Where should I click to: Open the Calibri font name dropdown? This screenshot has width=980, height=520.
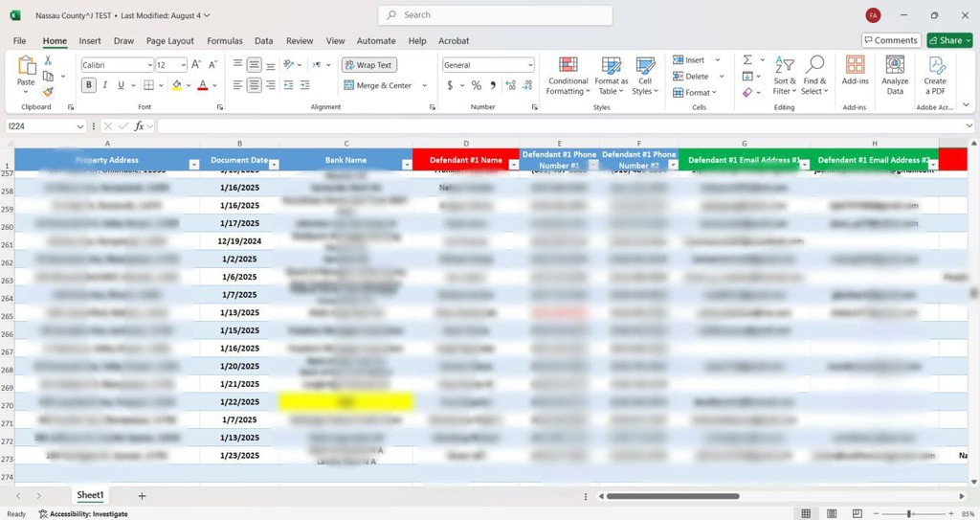(149, 65)
